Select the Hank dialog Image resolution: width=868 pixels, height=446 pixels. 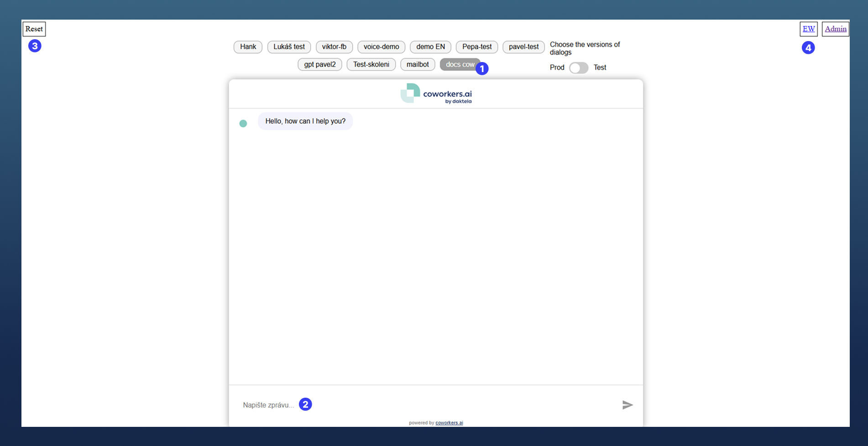(247, 47)
